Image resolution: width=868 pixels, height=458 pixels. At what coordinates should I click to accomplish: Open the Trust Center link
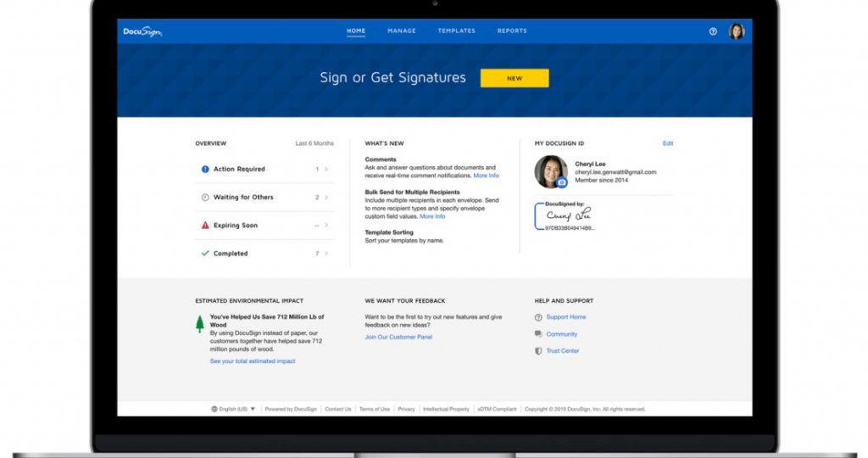[563, 351]
